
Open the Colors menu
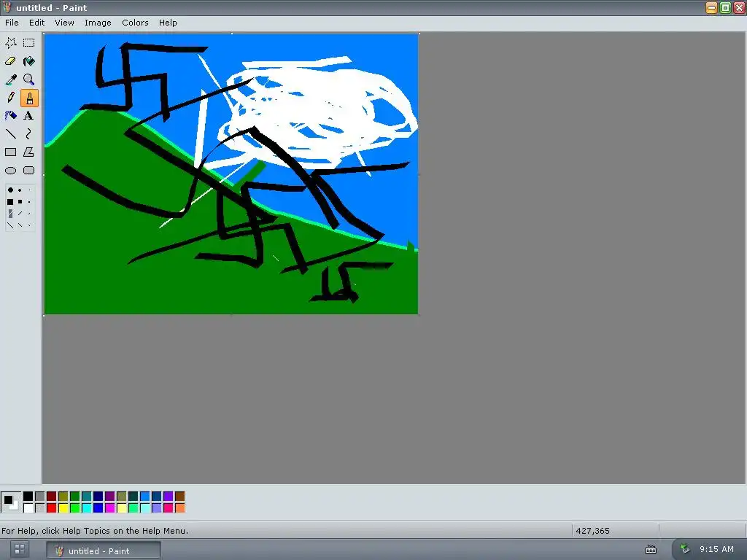[135, 23]
